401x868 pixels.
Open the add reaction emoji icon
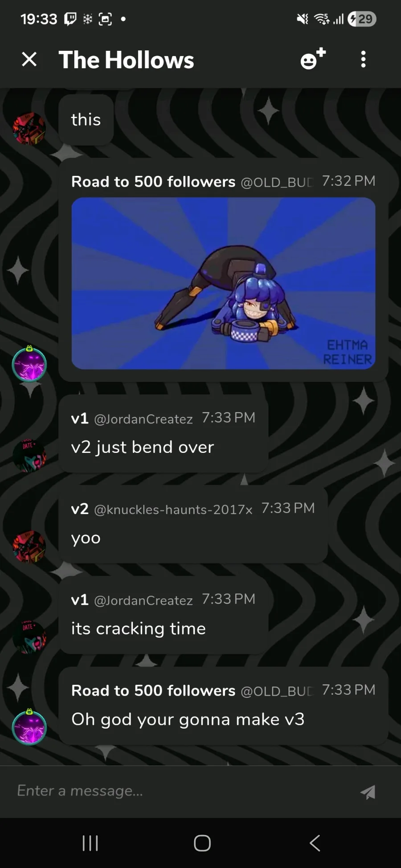(313, 59)
